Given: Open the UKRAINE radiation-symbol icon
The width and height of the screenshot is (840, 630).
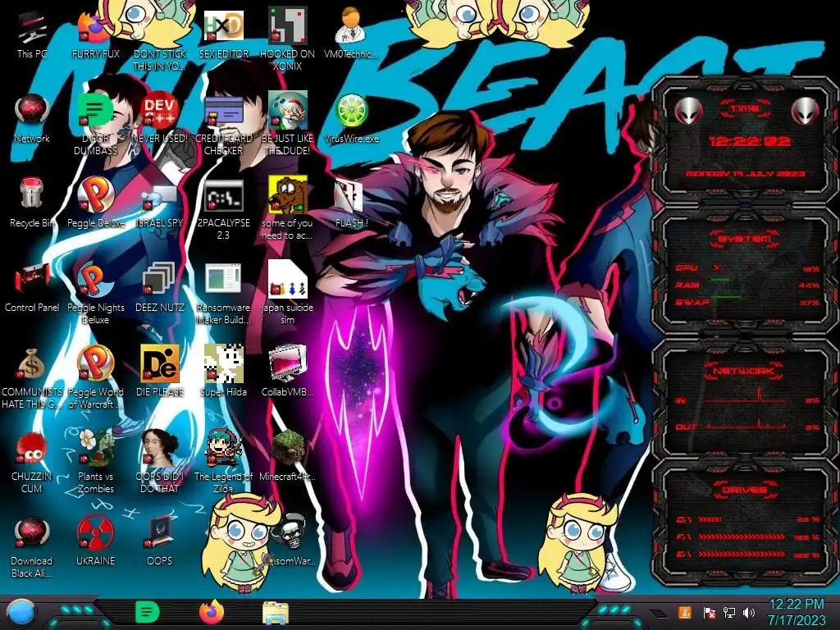Looking at the screenshot, I should pyautogui.click(x=95, y=533).
